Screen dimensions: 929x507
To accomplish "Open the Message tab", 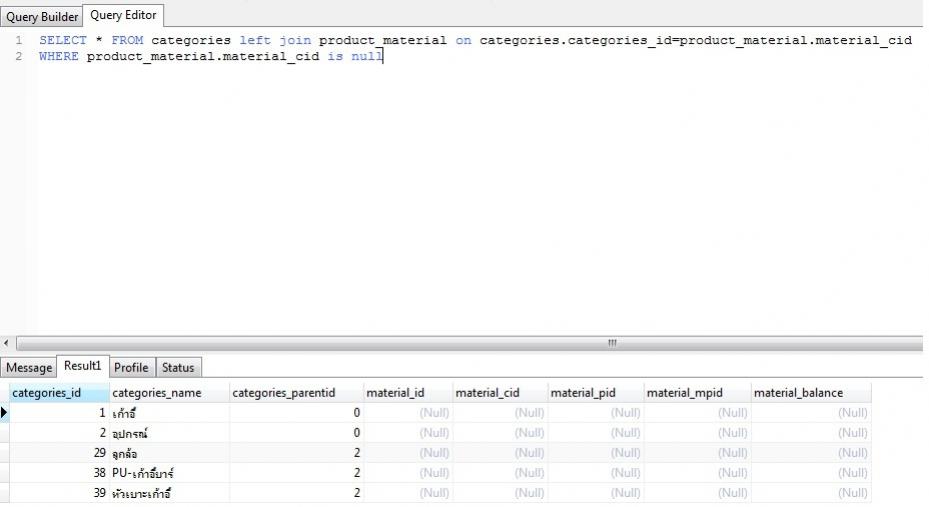I will click(x=28, y=368).
